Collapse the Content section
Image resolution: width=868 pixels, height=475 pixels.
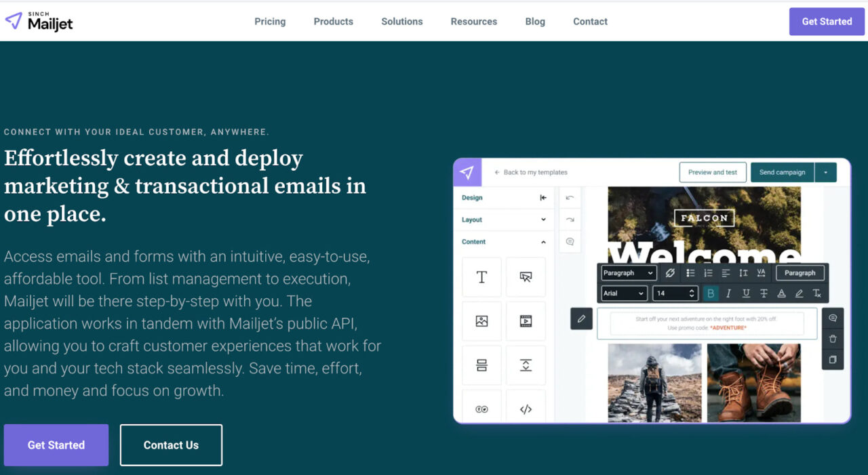(x=505, y=242)
